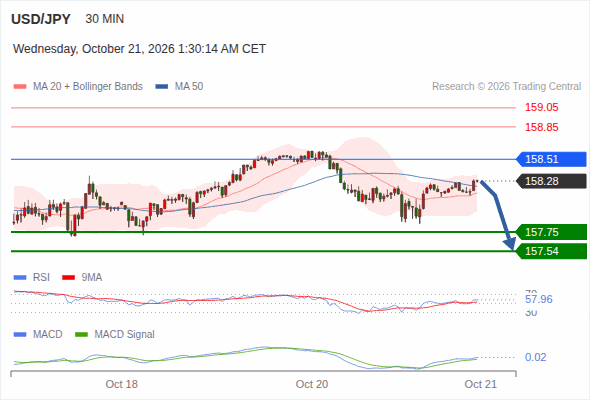
Task: Click the Oct 18 date axis label
Action: coord(122,384)
